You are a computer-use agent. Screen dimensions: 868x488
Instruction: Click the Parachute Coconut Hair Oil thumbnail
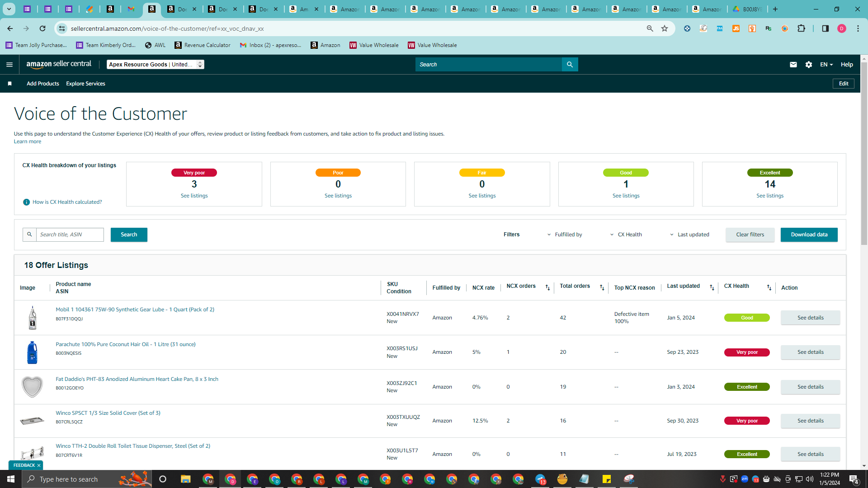(x=32, y=352)
